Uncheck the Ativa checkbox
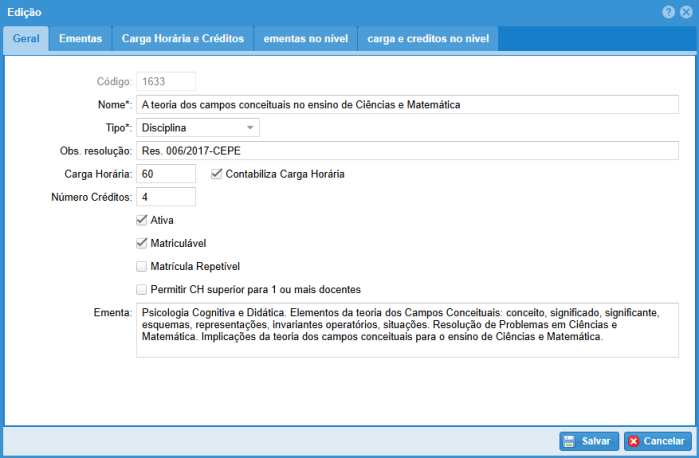This screenshot has height=458, width=699. 142,219
